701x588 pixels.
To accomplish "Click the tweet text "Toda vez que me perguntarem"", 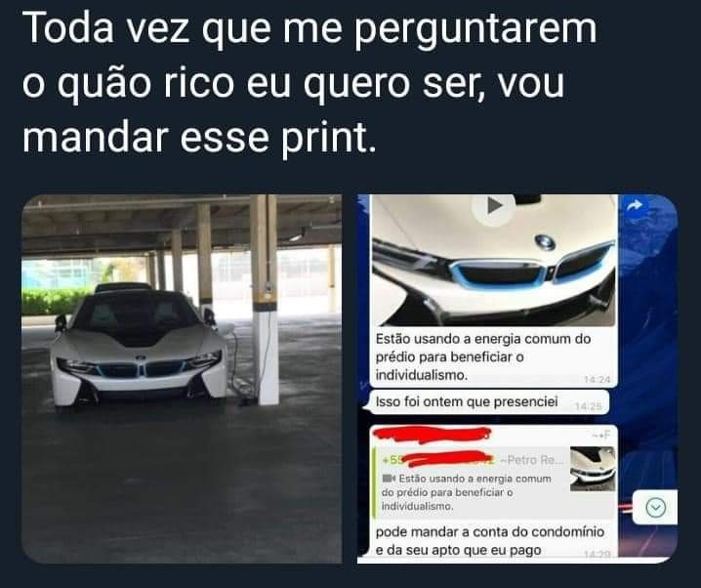I will [309, 27].
